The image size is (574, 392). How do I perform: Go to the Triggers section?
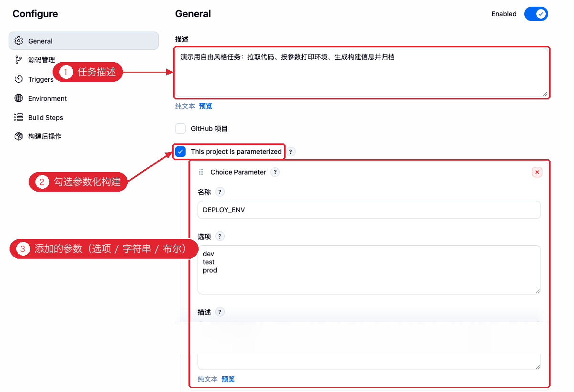(x=41, y=79)
